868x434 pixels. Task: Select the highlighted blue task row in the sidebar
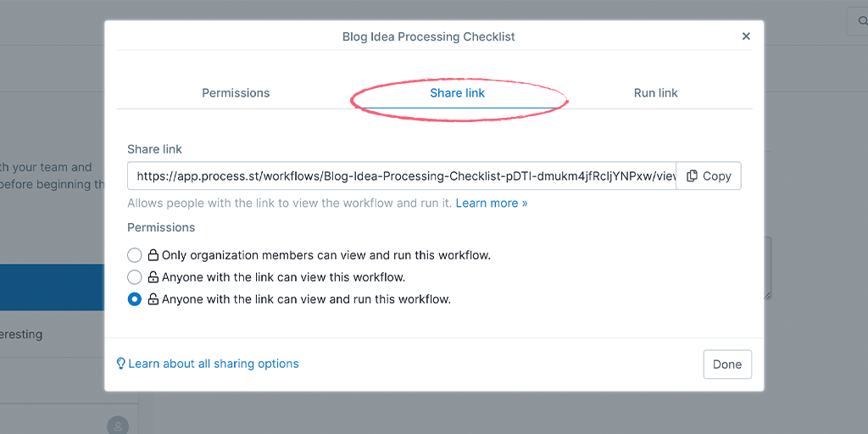click(x=52, y=287)
